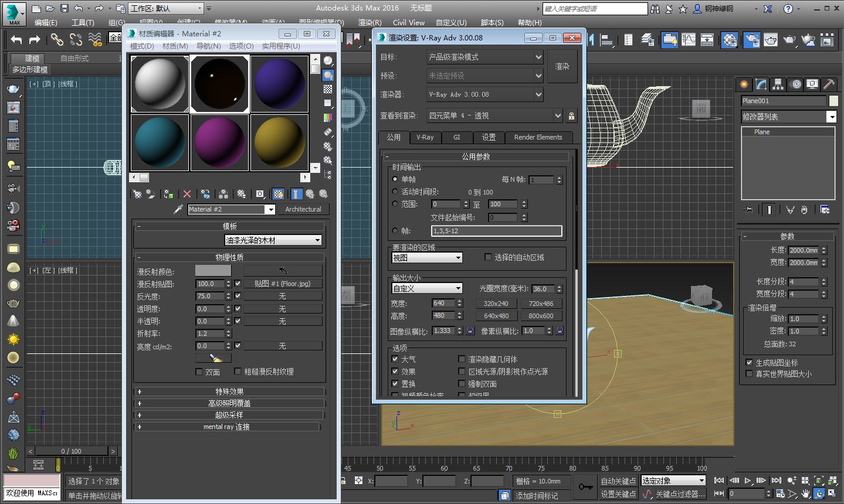The height and width of the screenshot is (504, 844).
Task: Open 渲染器 V-Ray Adv dropdown
Action: pos(485,94)
